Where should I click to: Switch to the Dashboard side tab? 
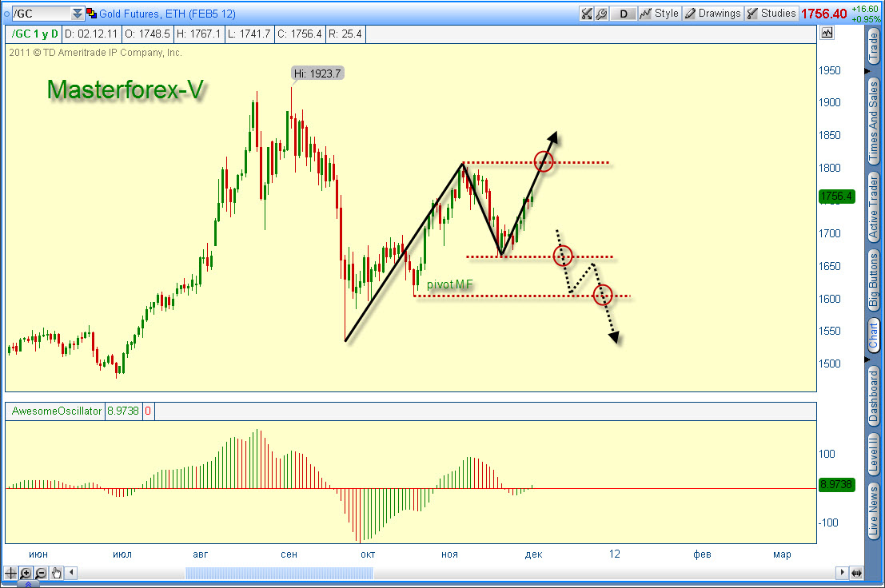tap(873, 397)
